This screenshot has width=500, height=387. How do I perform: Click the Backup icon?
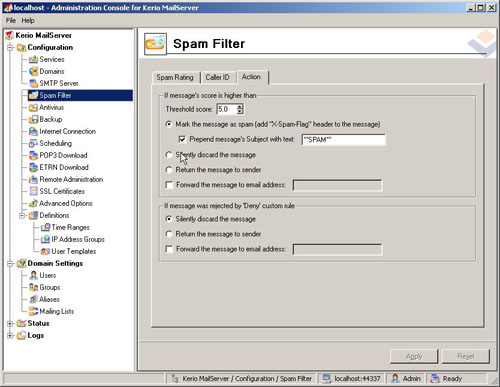tap(33, 119)
